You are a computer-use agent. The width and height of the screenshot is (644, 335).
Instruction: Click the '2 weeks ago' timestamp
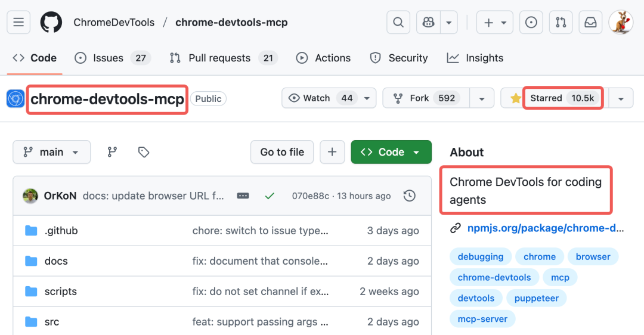(x=389, y=291)
